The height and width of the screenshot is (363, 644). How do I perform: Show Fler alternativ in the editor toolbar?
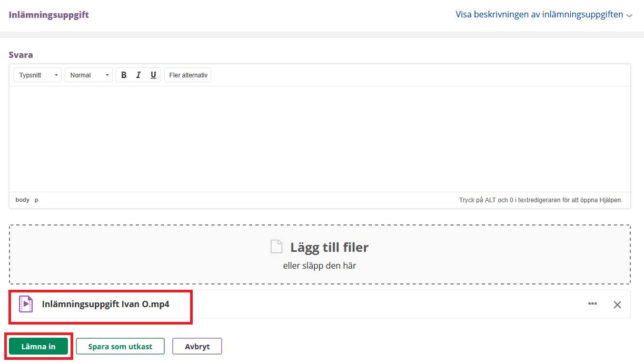(188, 75)
